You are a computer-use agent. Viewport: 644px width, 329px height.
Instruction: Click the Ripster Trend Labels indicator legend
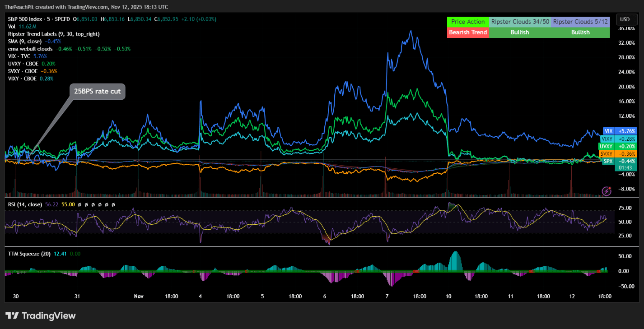pyautogui.click(x=54, y=34)
